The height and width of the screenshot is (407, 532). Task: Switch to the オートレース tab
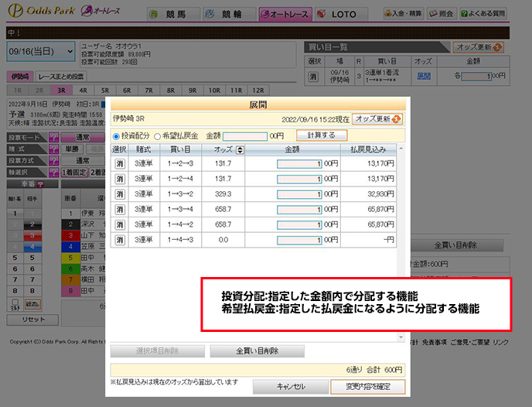click(285, 14)
